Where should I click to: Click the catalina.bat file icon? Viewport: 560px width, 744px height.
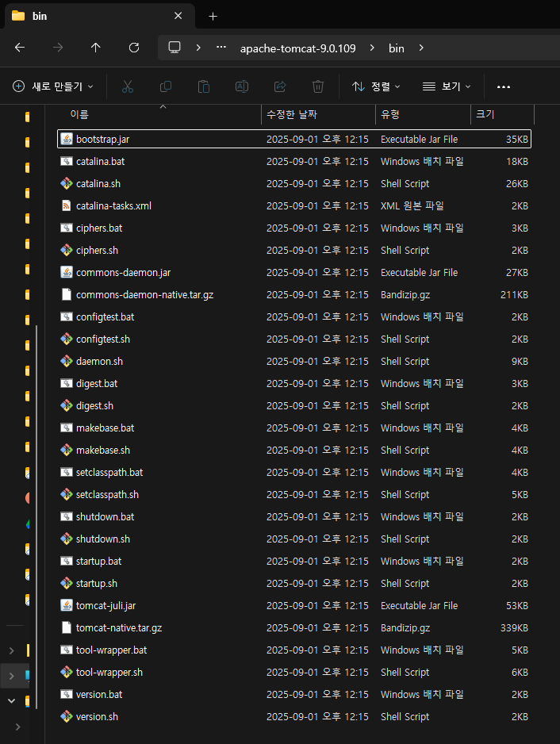[67, 161]
